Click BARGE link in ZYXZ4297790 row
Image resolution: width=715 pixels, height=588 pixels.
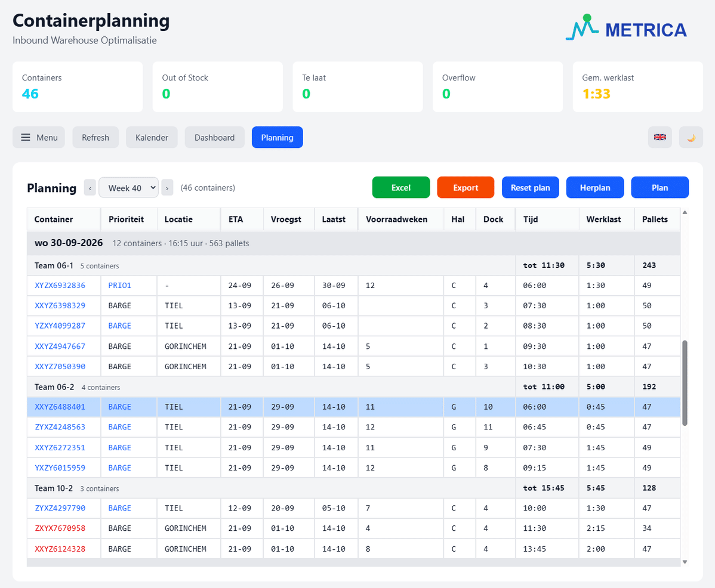coord(119,508)
